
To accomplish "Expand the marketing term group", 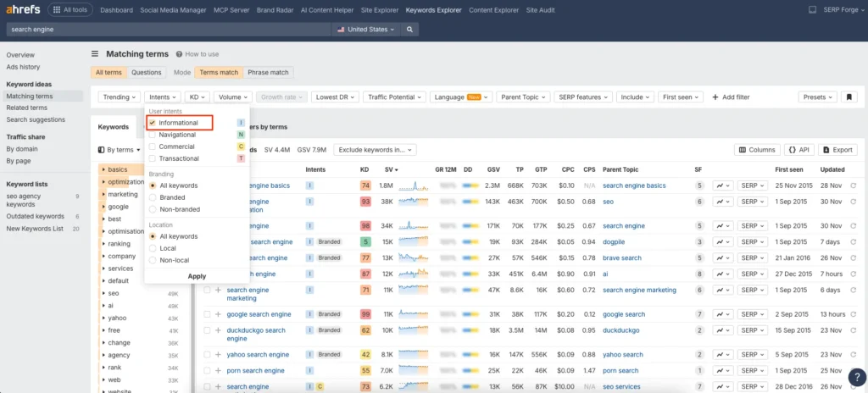I will [103, 194].
